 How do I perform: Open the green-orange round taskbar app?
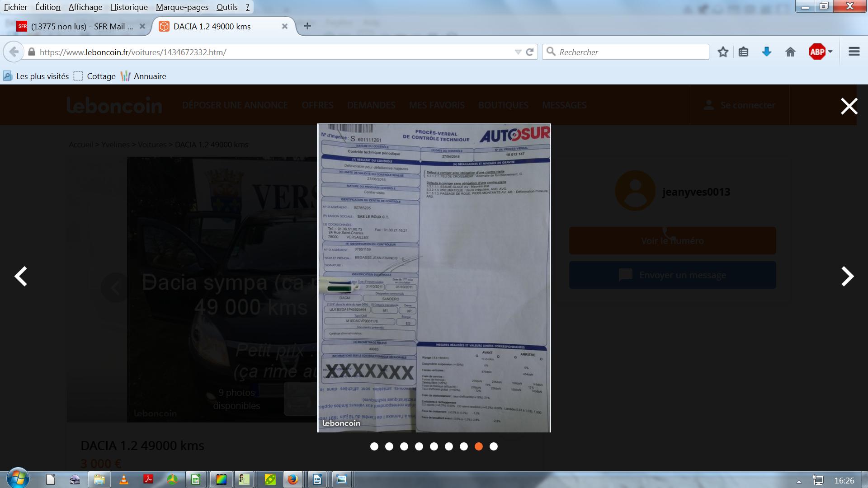(172, 479)
